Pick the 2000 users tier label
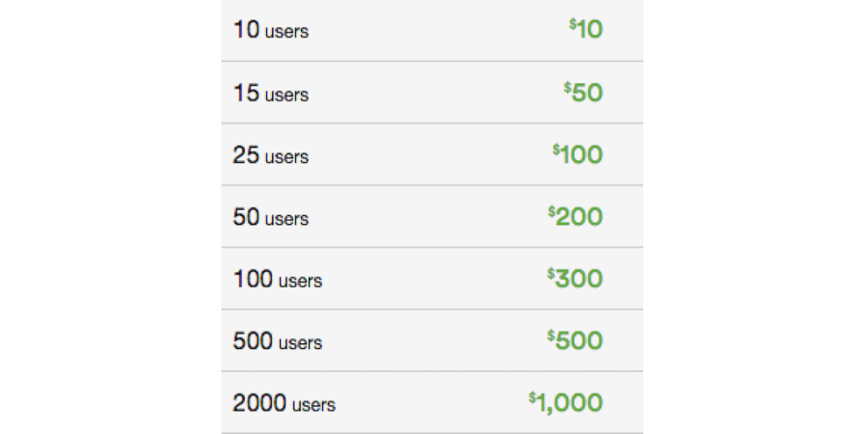868x434 pixels. (284, 403)
